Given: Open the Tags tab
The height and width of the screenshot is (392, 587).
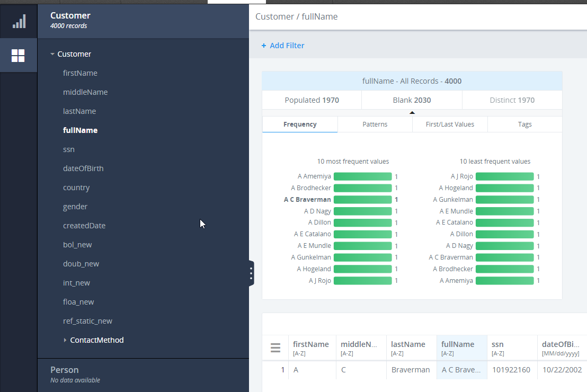Looking at the screenshot, I should pyautogui.click(x=525, y=124).
